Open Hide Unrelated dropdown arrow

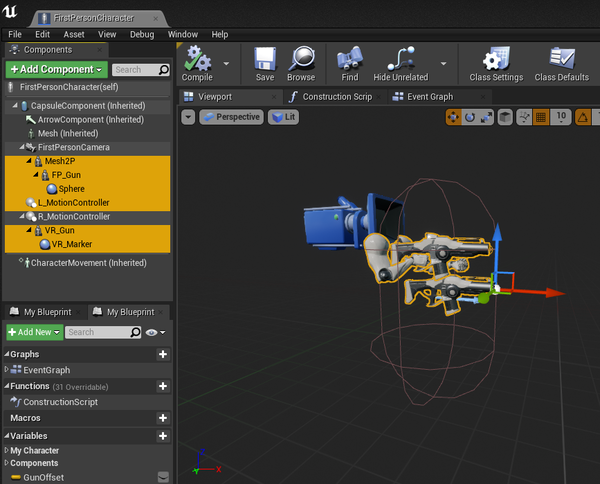pyautogui.click(x=443, y=64)
